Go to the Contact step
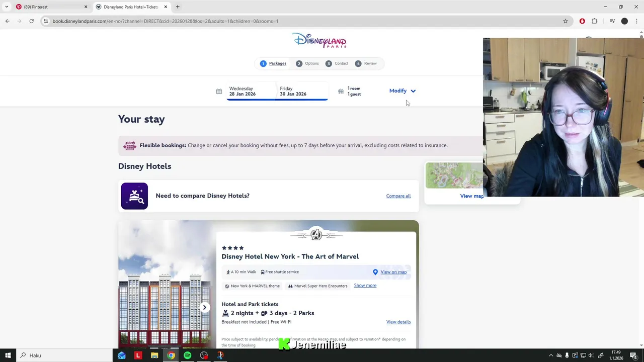Screen dimensions: 644x362 (x=337, y=63)
